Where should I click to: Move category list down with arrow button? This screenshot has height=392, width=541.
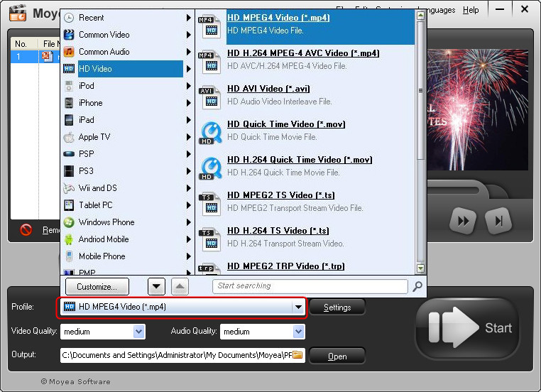(x=156, y=286)
